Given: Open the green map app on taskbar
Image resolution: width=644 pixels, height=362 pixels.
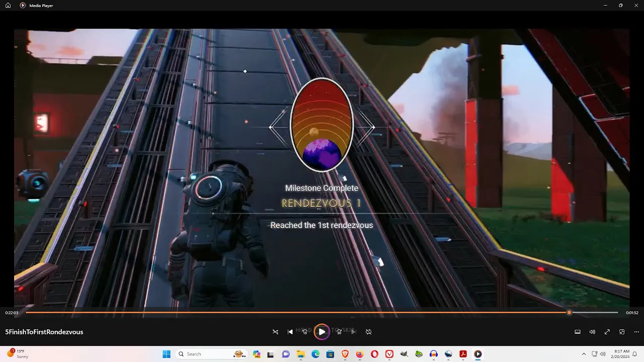Looking at the screenshot, I should (419, 354).
